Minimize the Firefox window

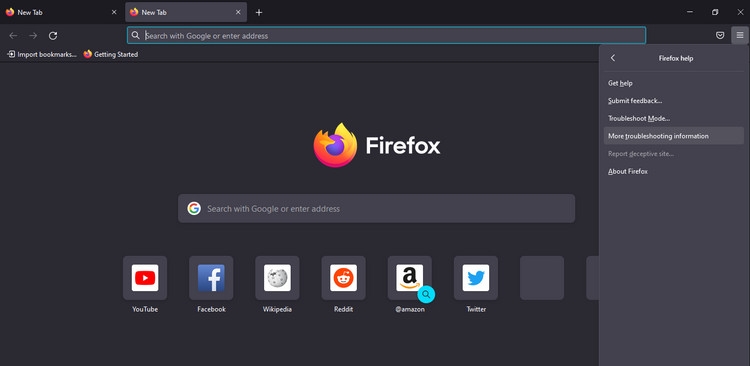pyautogui.click(x=690, y=12)
